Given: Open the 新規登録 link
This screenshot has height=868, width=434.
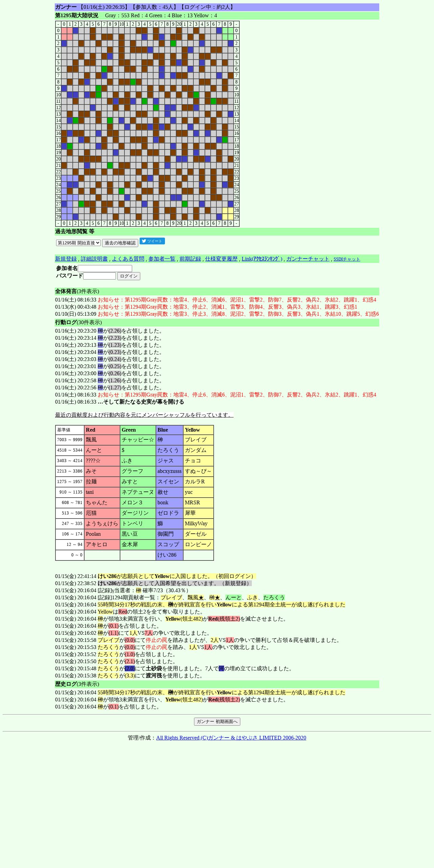Looking at the screenshot, I should [x=66, y=259].
